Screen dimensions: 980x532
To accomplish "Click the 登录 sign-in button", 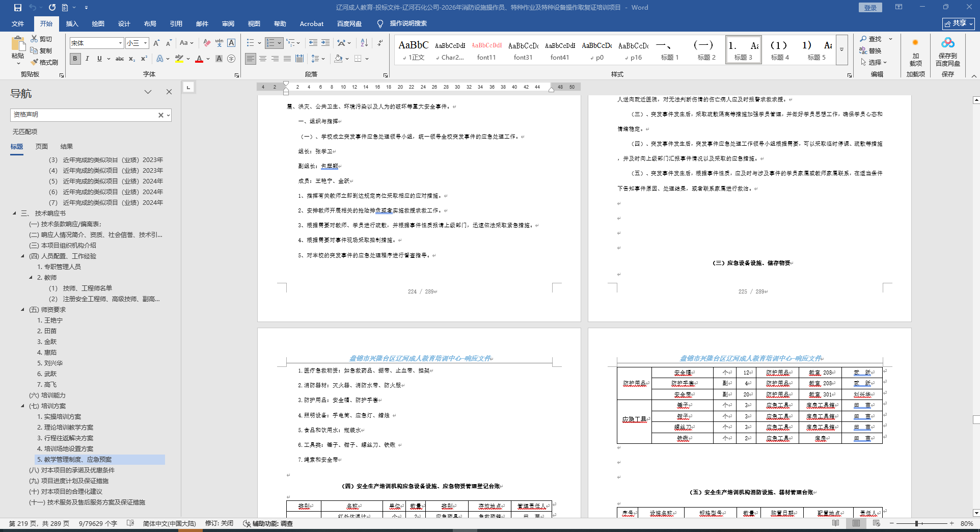I will 870,8.
